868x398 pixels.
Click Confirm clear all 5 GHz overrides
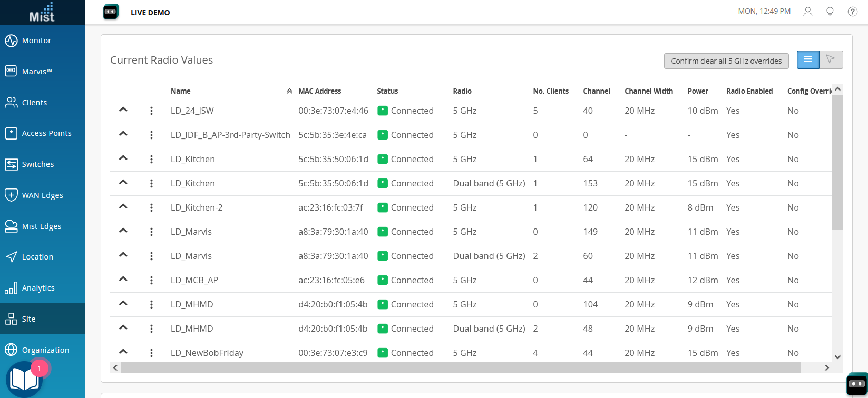tap(726, 61)
